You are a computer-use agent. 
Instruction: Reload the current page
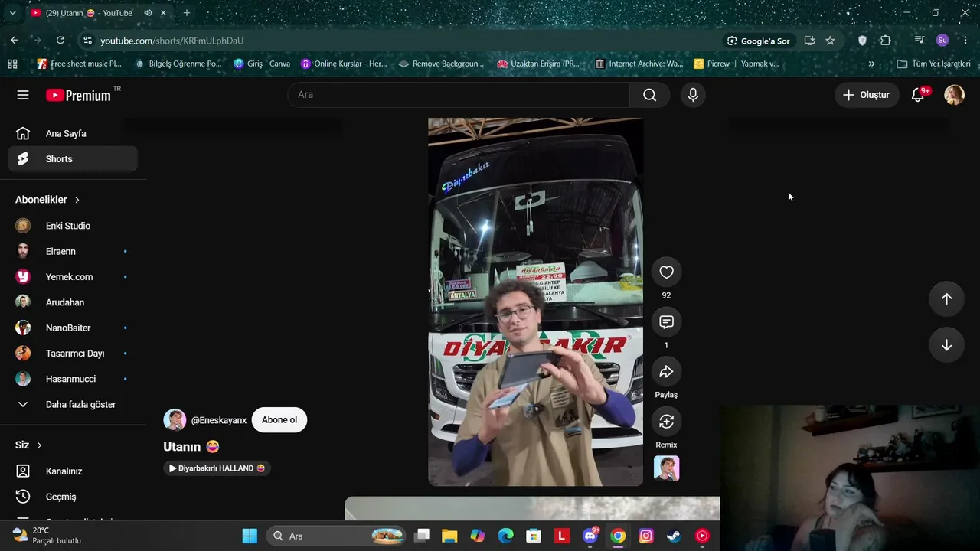tap(60, 41)
